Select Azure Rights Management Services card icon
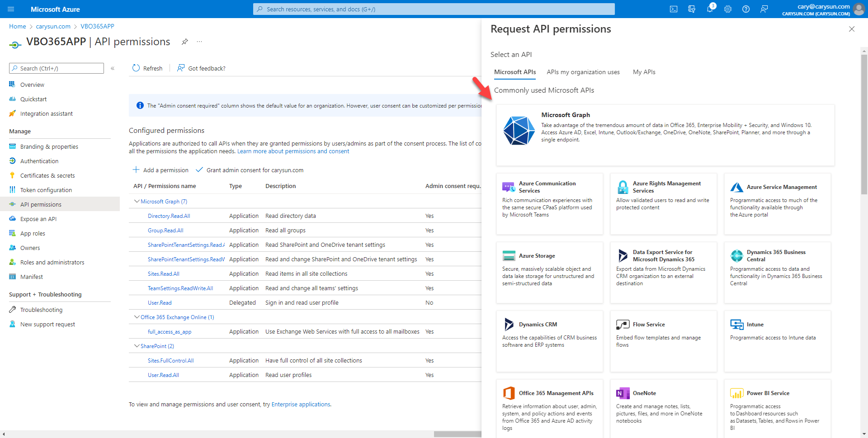The width and height of the screenshot is (868, 438). (623, 187)
